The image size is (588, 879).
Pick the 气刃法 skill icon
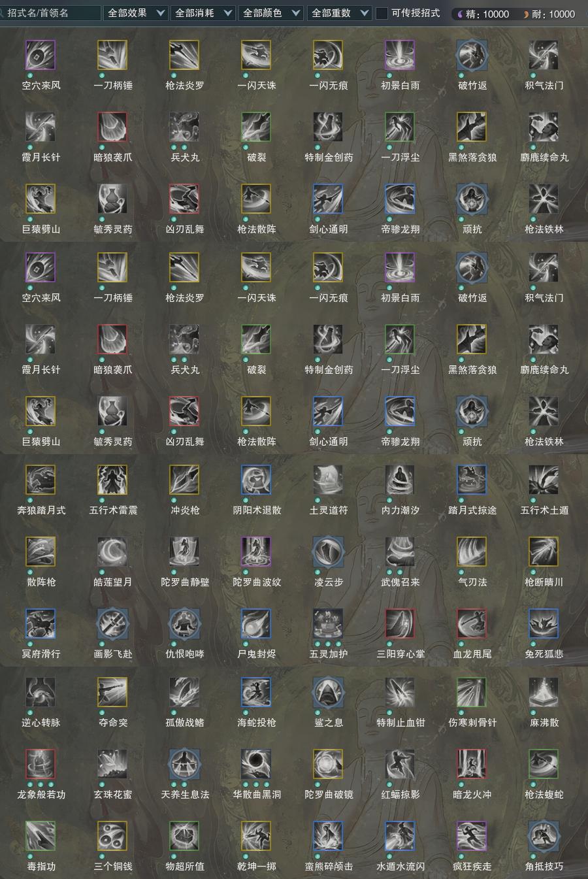(x=472, y=552)
